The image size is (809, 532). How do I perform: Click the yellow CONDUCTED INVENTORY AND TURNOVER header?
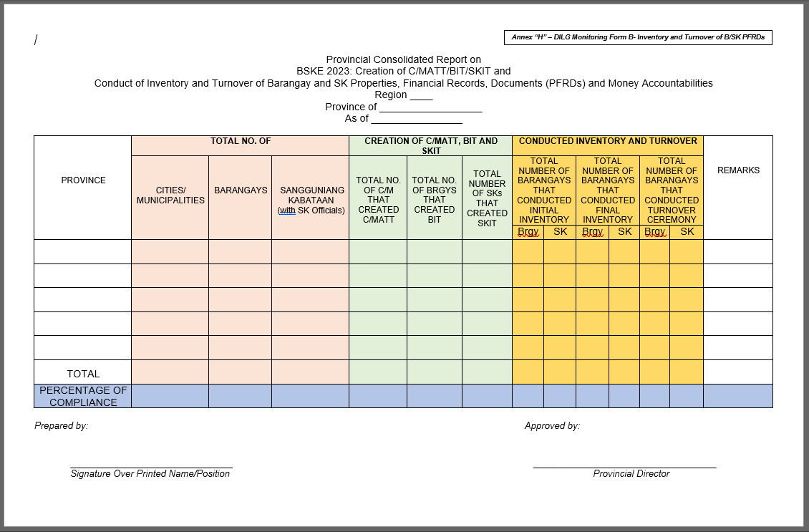(x=609, y=140)
